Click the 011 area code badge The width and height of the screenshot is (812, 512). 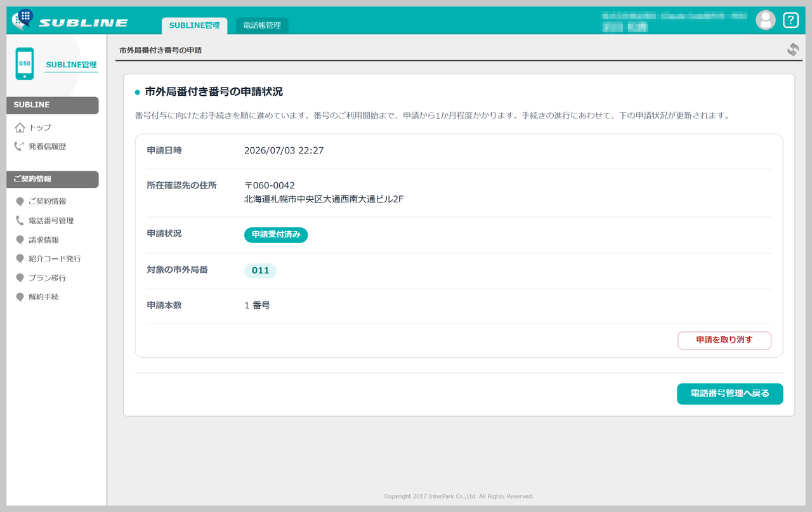pyautogui.click(x=260, y=271)
